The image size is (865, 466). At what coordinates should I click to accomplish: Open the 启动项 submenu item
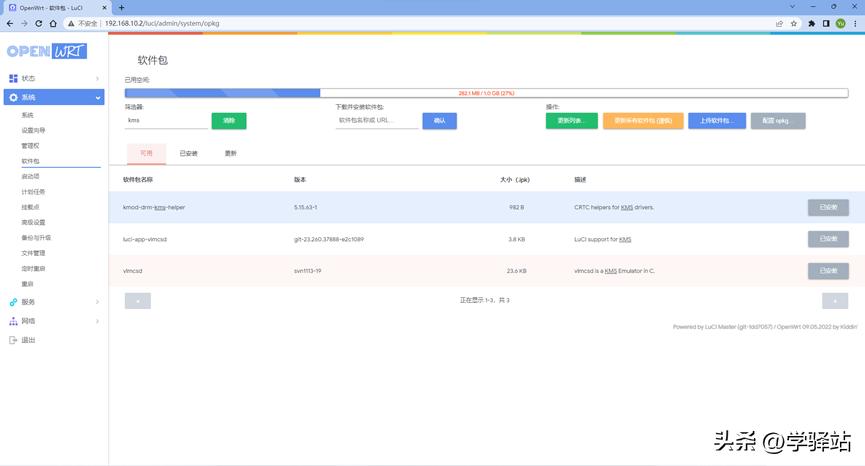30,176
